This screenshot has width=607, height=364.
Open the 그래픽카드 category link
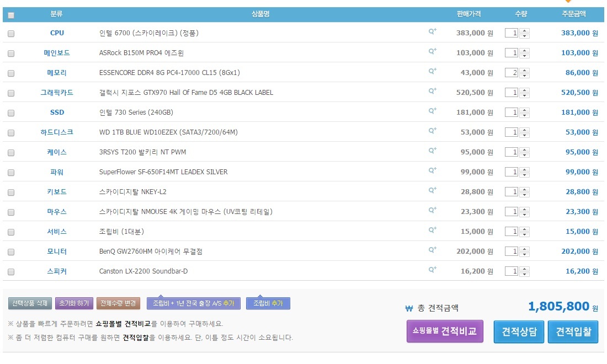tap(57, 93)
